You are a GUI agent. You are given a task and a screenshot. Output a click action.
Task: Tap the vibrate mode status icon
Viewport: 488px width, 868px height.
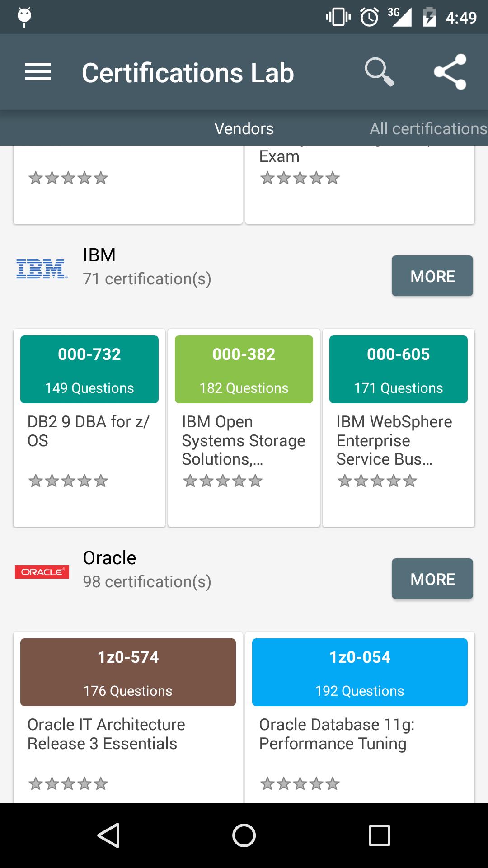point(338,17)
